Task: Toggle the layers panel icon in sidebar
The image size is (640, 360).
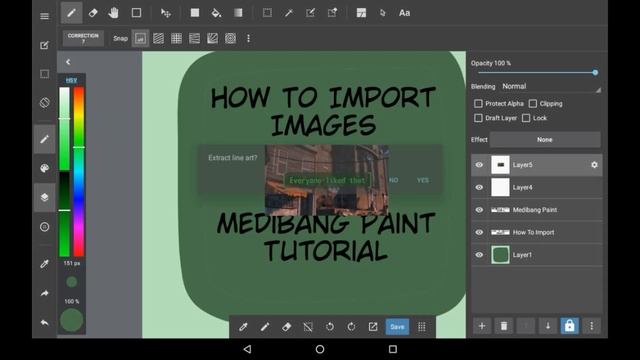Action: pos(44,197)
